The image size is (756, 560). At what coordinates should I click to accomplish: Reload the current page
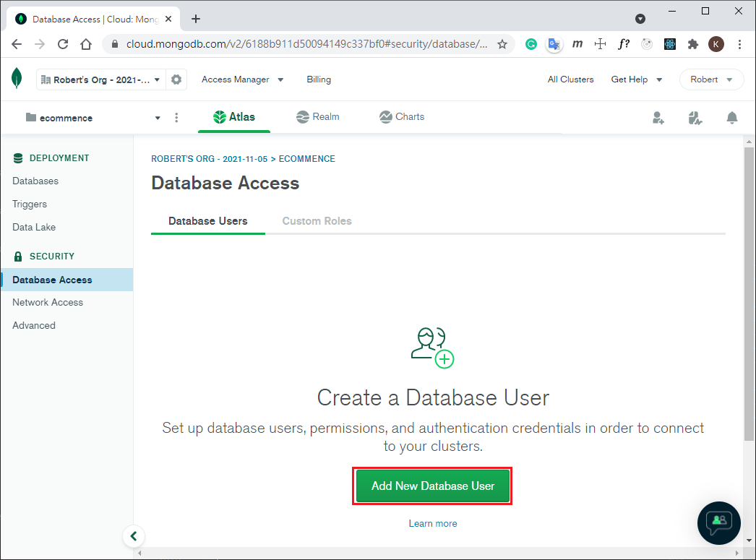point(63,44)
